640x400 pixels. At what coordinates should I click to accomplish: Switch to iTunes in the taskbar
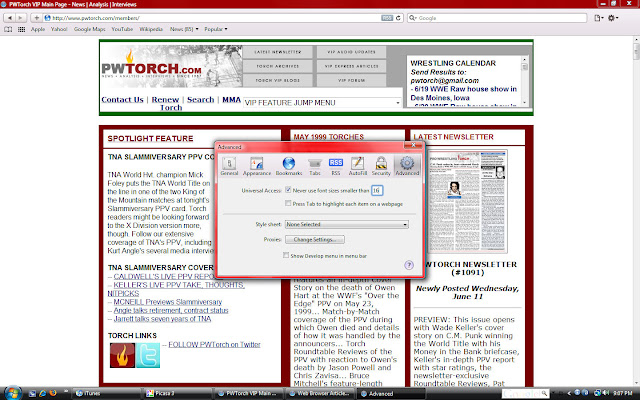[107, 393]
